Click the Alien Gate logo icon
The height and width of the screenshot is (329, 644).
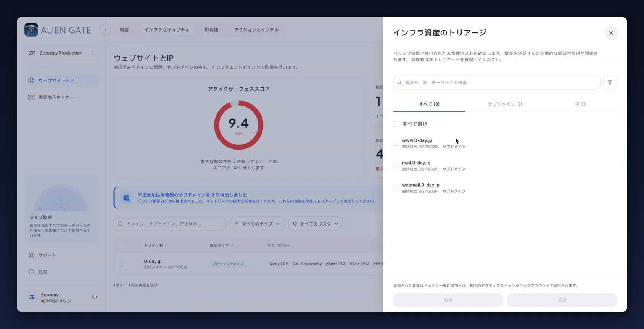[31, 30]
